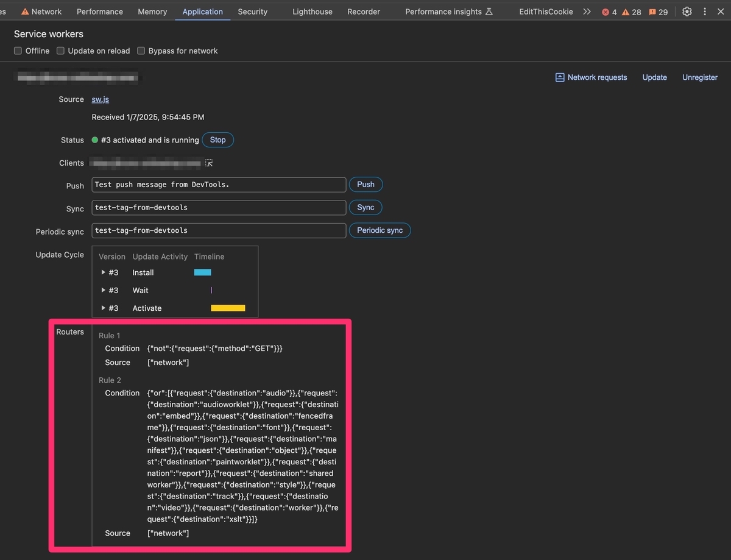
Task: Click the Network requests drawer icon
Action: coord(559,77)
